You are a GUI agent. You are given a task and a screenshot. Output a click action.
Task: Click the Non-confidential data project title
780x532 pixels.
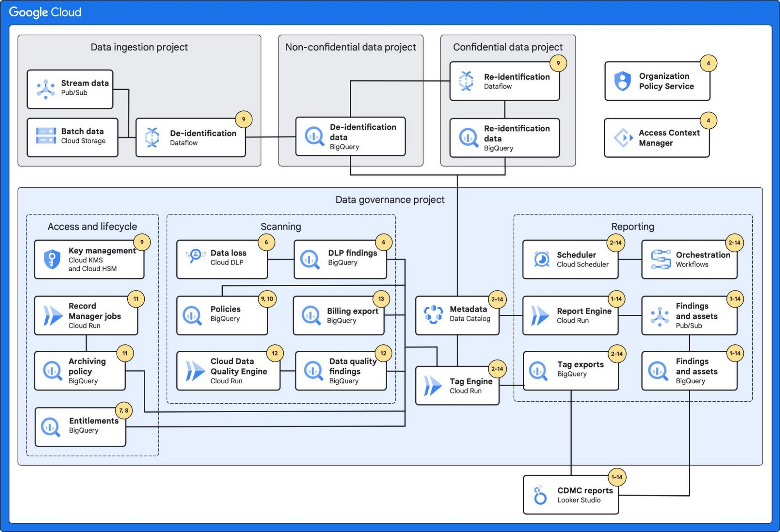coord(351,47)
